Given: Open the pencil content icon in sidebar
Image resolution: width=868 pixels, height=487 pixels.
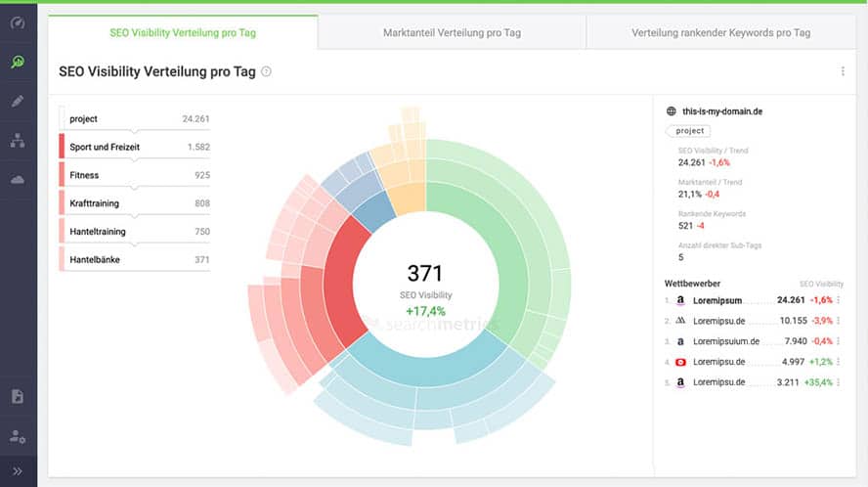Looking at the screenshot, I should point(18,102).
